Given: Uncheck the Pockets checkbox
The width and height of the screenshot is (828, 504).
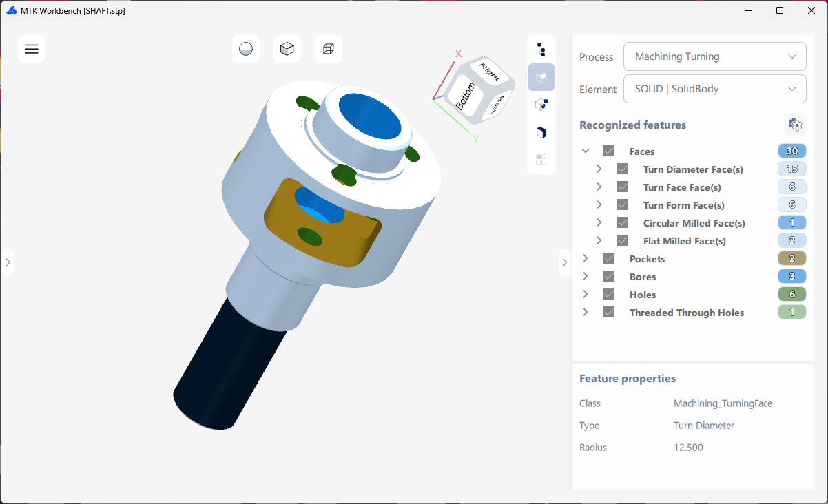Looking at the screenshot, I should click(x=609, y=259).
